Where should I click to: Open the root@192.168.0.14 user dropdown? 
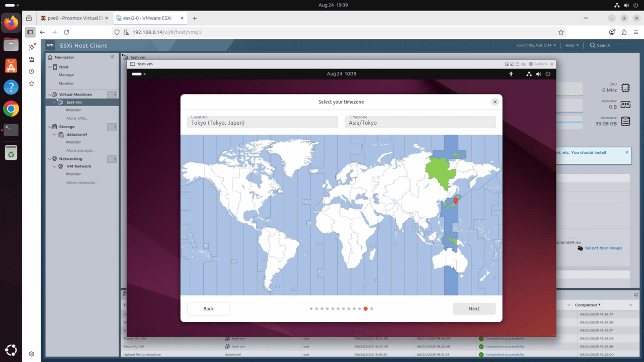click(536, 45)
